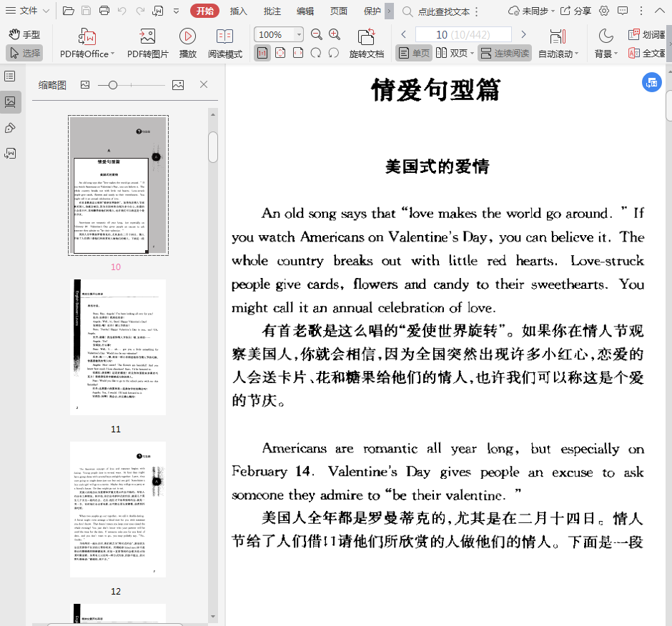
Task: Click the large thumbnail size icon
Action: pyautogui.click(x=178, y=85)
